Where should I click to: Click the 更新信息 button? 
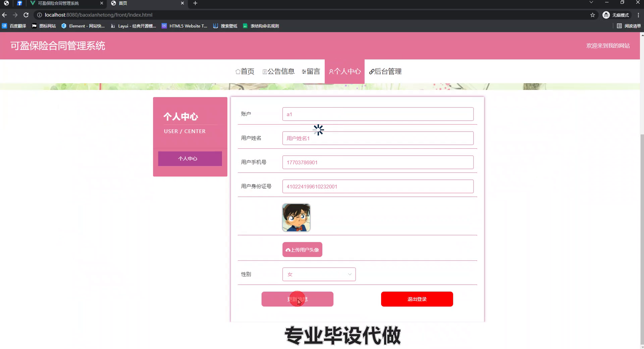click(297, 299)
